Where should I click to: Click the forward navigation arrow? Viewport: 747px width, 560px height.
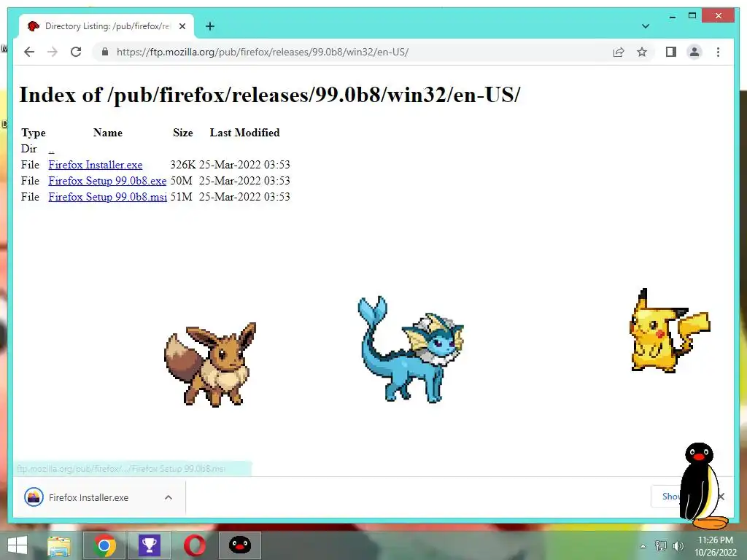[53, 52]
